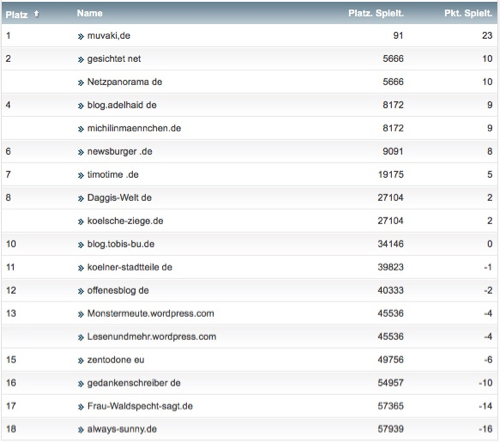Viewport: 500px width, 443px height.
Task: Select the value 19175 in timotime row
Action: coord(391,174)
